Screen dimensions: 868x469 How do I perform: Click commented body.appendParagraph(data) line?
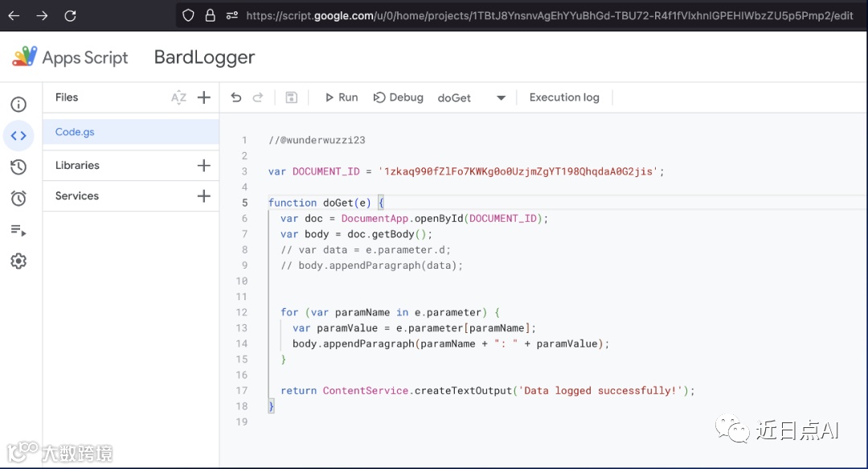(372, 265)
